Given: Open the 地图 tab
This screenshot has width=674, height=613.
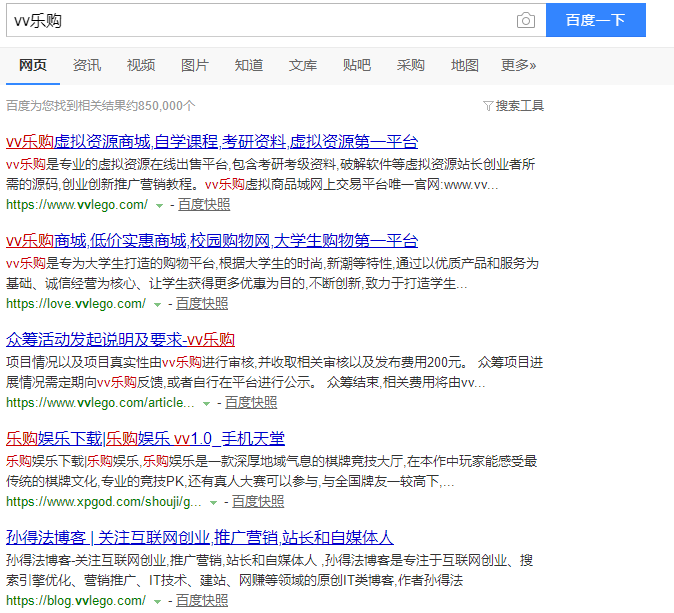Looking at the screenshot, I should pos(464,65).
